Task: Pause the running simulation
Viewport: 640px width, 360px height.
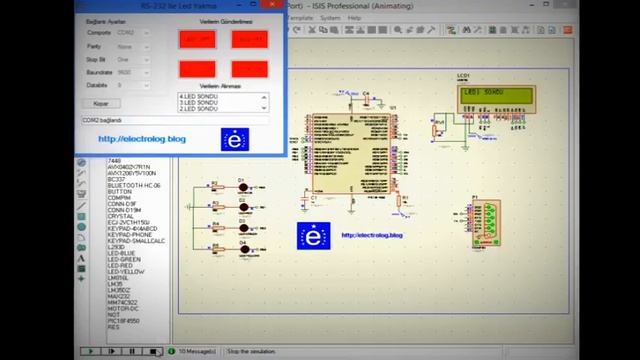Action: click(x=132, y=351)
